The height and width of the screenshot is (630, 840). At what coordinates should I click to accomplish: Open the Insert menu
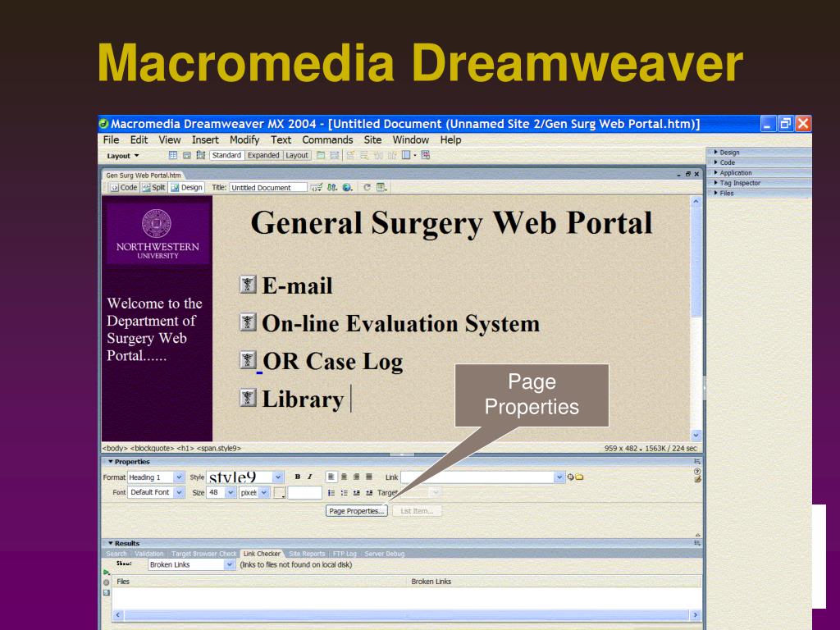[205, 139]
